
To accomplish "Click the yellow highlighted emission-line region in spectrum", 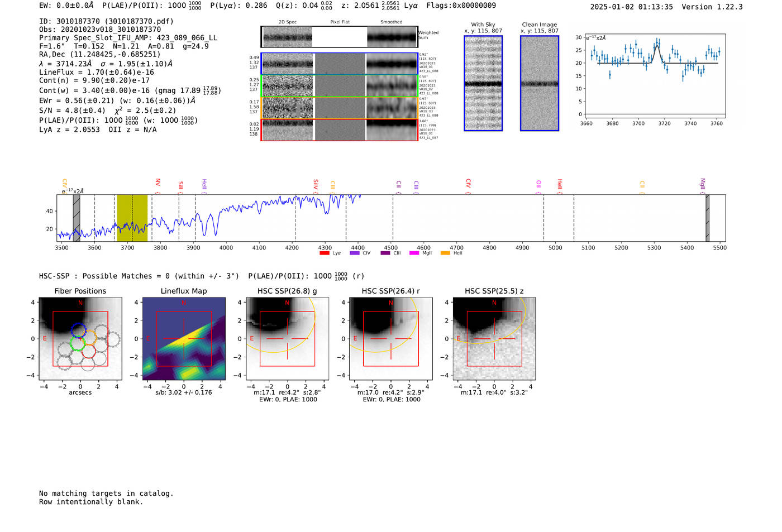I will click(x=132, y=218).
